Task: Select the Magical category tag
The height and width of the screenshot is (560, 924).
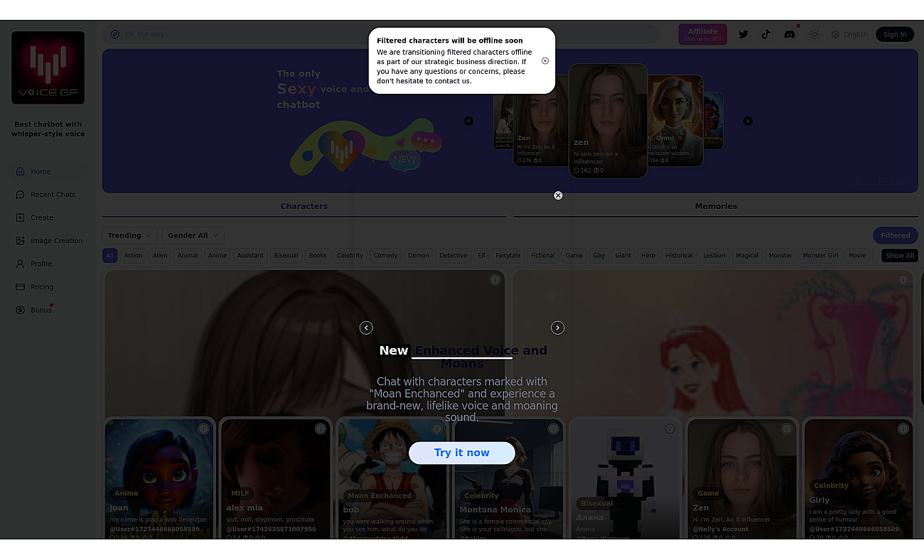Action: (747, 256)
